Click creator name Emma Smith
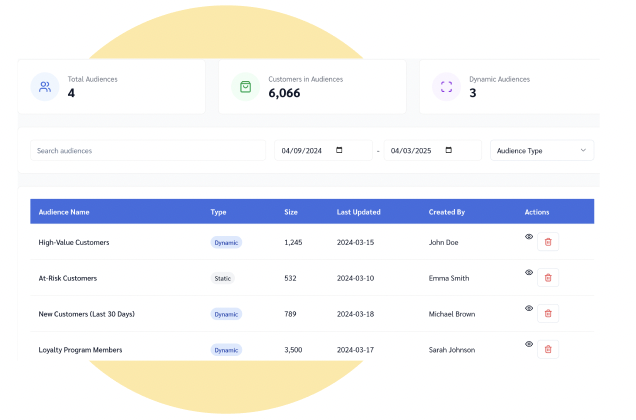 point(449,278)
